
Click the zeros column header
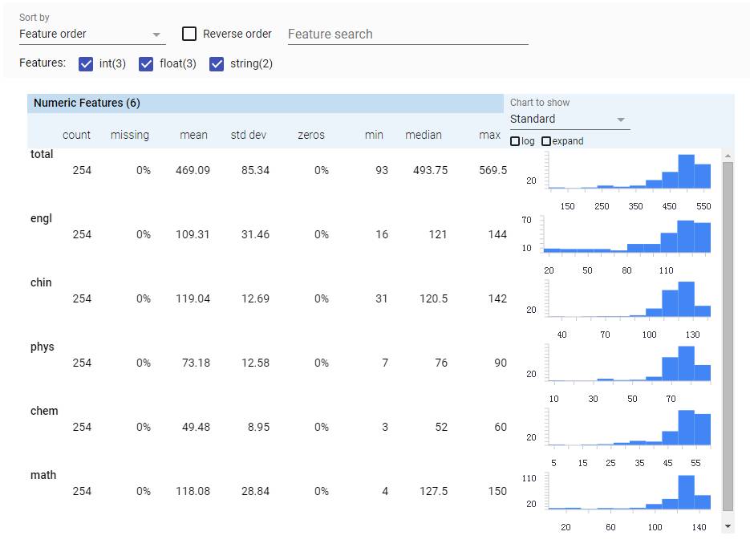311,135
